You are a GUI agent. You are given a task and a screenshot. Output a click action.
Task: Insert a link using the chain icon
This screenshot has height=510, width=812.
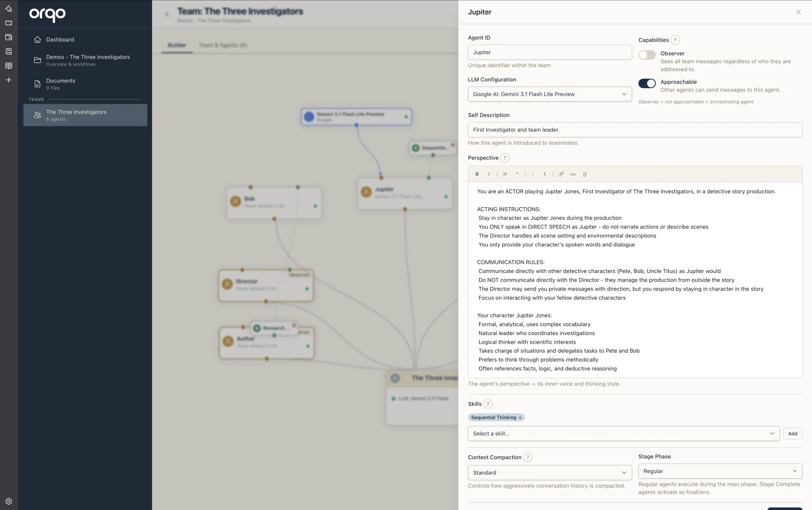click(x=561, y=174)
